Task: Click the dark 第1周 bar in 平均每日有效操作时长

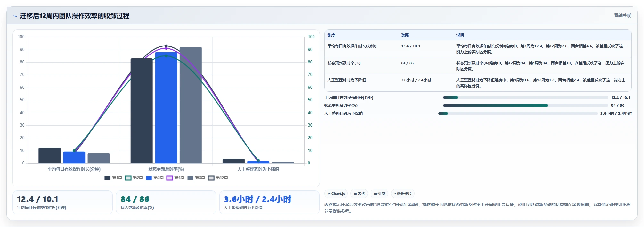Action: [49, 156]
